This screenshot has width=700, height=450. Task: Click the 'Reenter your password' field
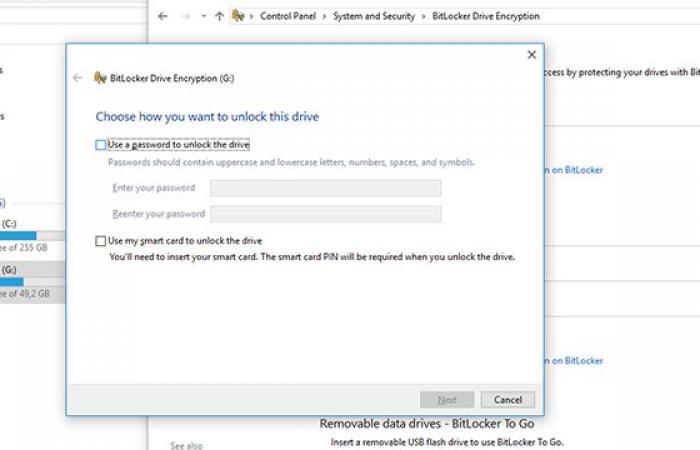pos(325,214)
